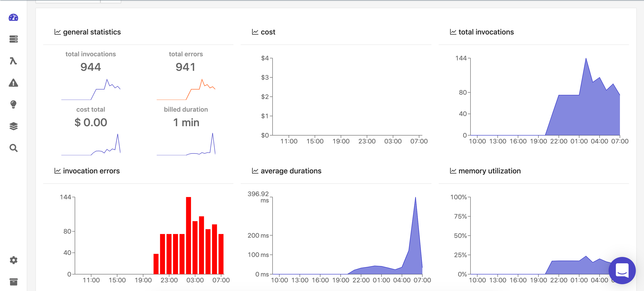
Task: Click the billed duration sparkline
Action: tap(186, 144)
